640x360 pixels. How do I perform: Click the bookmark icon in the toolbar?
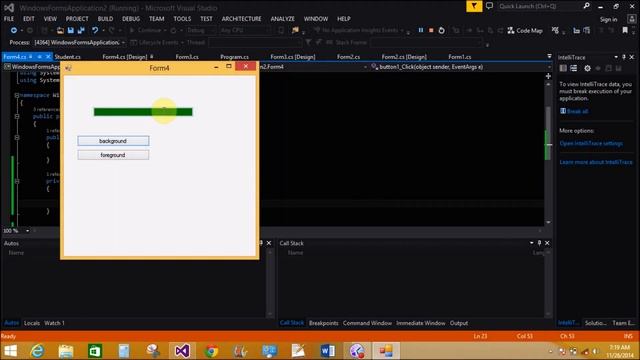625,31
